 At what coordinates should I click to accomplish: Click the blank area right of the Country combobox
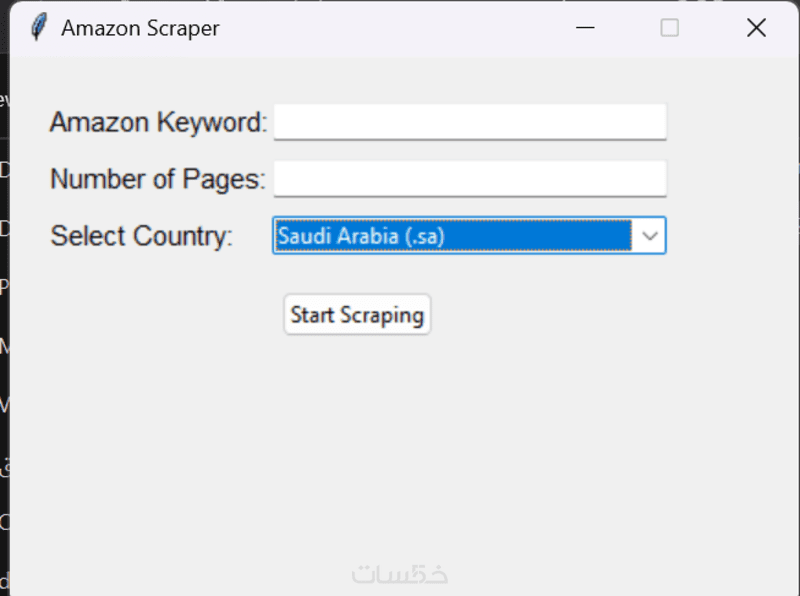click(x=730, y=236)
